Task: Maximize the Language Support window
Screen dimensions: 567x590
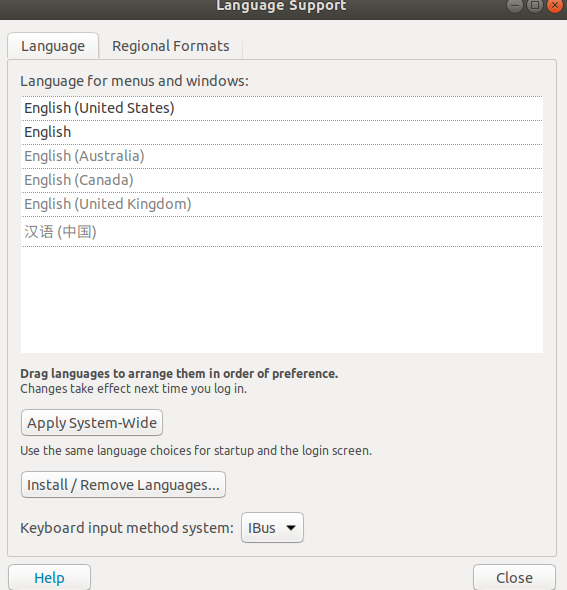Action: (535, 5)
